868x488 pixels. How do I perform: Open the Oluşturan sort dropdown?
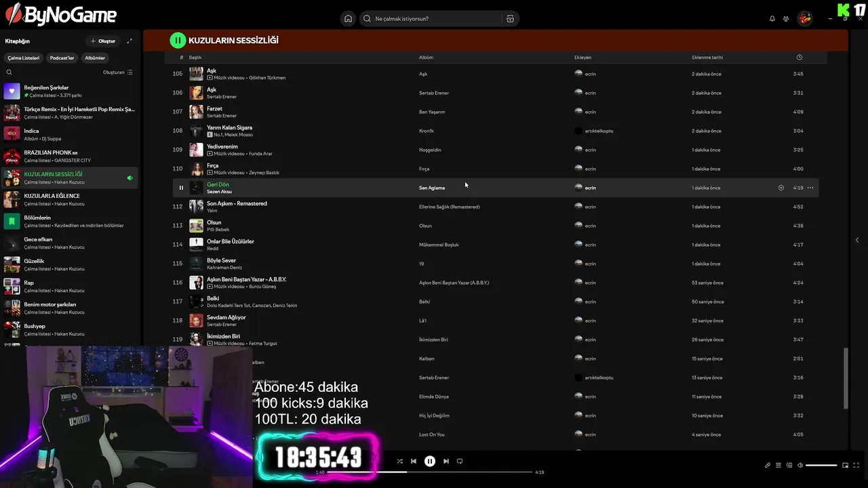point(118,72)
